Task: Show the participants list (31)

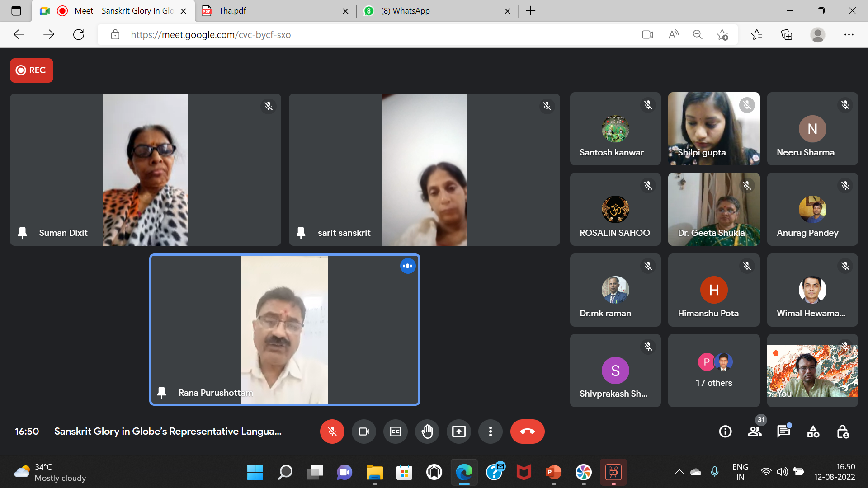Action: [755, 432]
